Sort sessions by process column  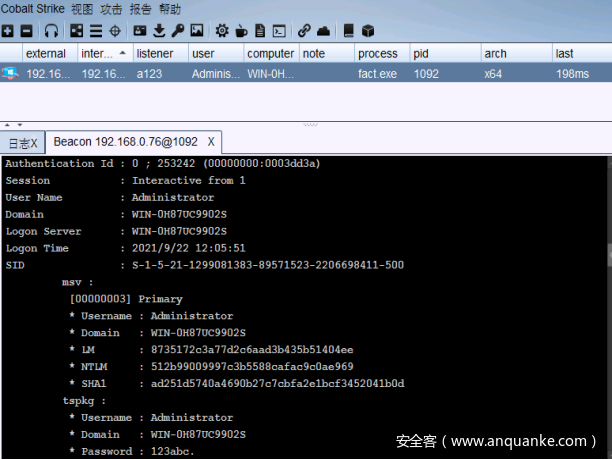point(382,53)
